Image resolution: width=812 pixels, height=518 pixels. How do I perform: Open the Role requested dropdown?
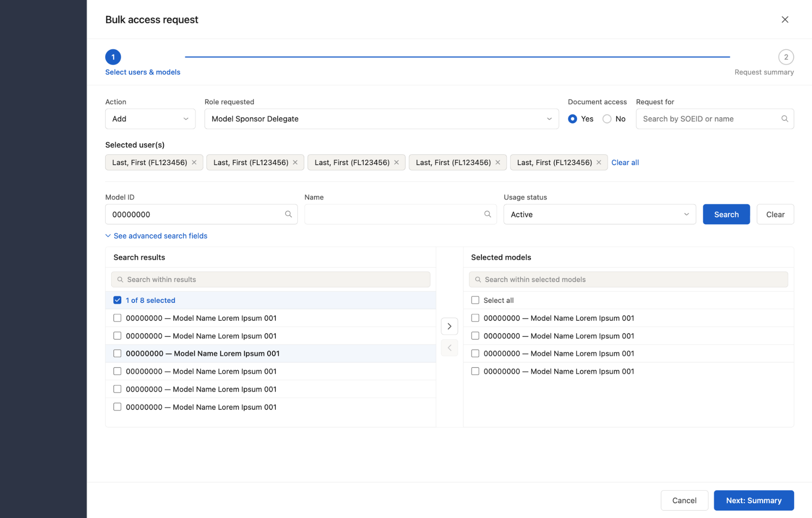381,119
